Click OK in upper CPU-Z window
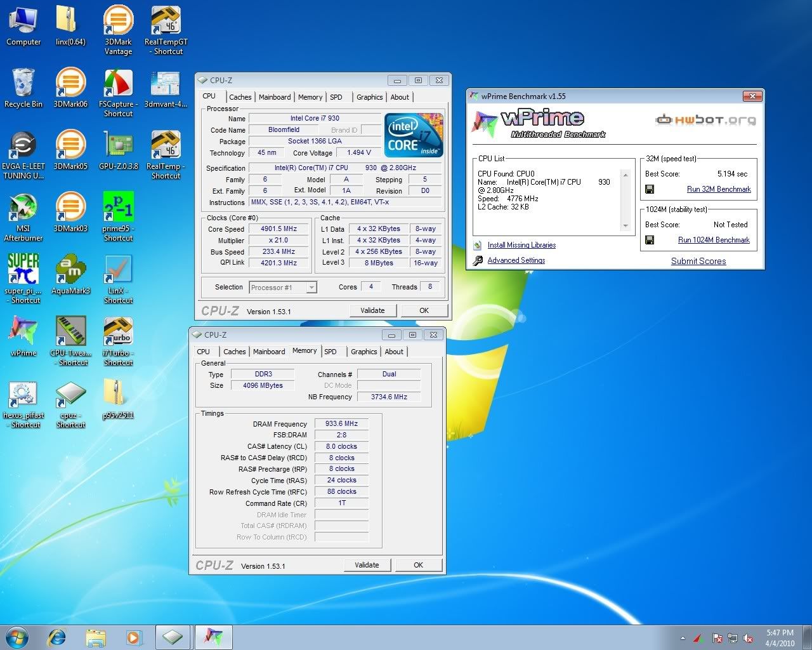 (424, 310)
